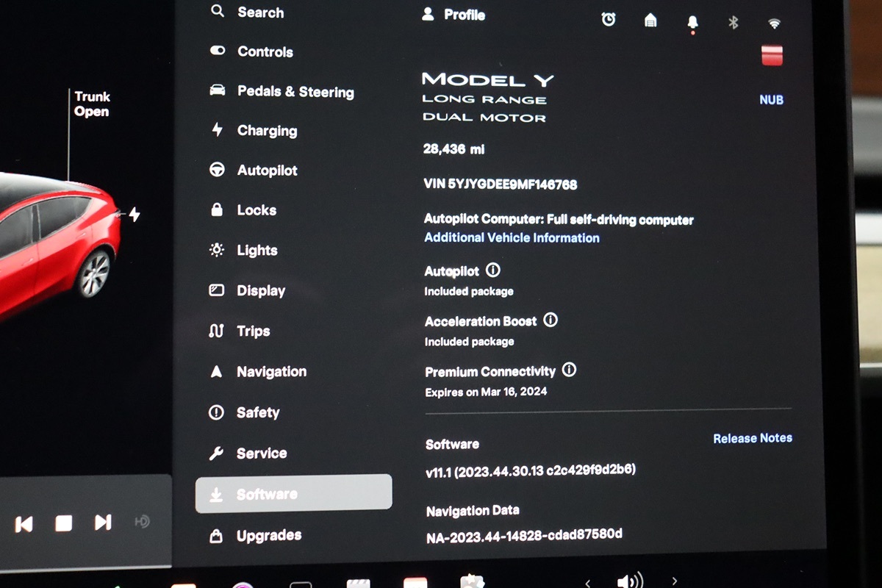882x588 pixels.
Task: Open the Controls menu
Action: click(265, 51)
